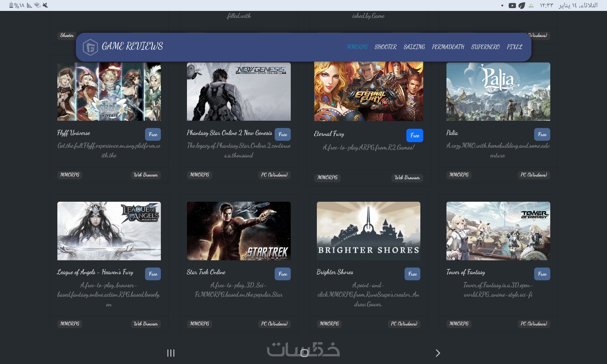This screenshot has height=364, width=607.
Task: Switch to the SHOOTER category
Action: (x=385, y=47)
